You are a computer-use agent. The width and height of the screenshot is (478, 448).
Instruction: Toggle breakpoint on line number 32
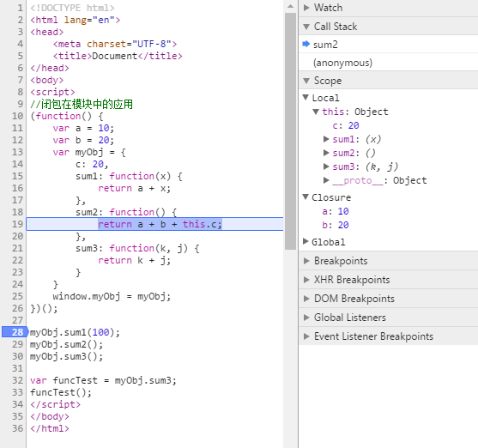pyautogui.click(x=17, y=380)
